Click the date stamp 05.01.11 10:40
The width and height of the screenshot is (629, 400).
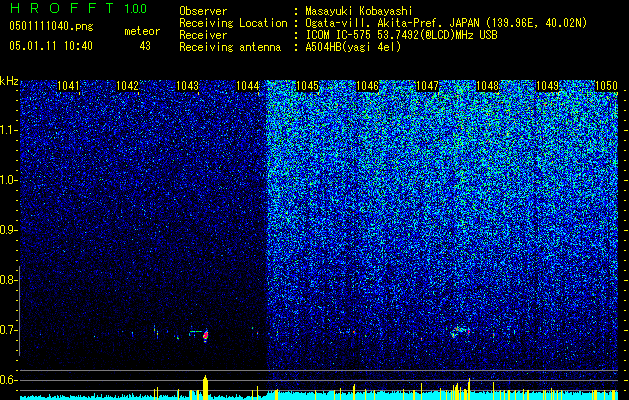pos(51,46)
